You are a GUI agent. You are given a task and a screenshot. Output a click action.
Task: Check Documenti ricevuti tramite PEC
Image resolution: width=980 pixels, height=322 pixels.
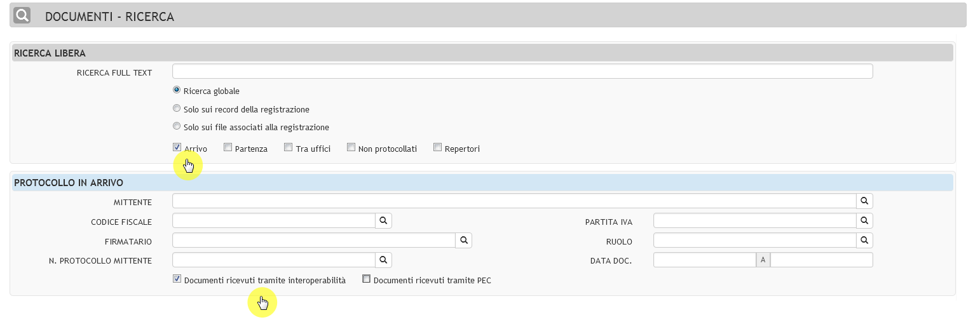(x=366, y=279)
